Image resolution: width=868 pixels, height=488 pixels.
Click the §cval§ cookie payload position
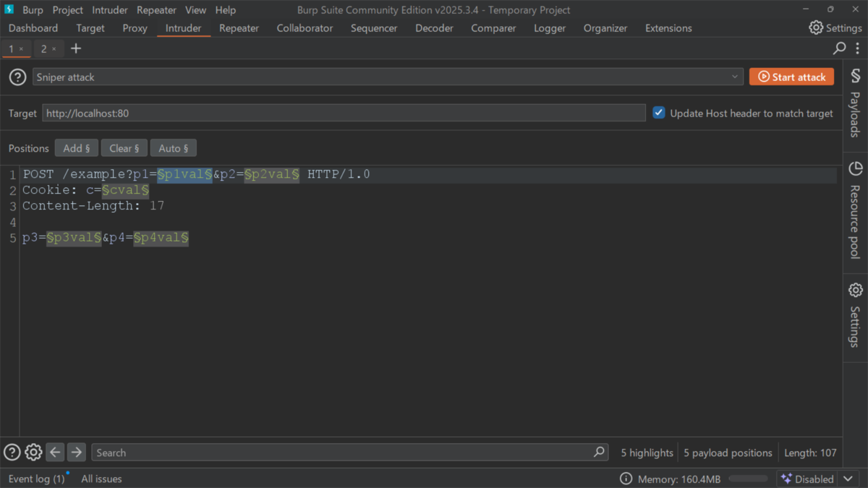pyautogui.click(x=125, y=190)
